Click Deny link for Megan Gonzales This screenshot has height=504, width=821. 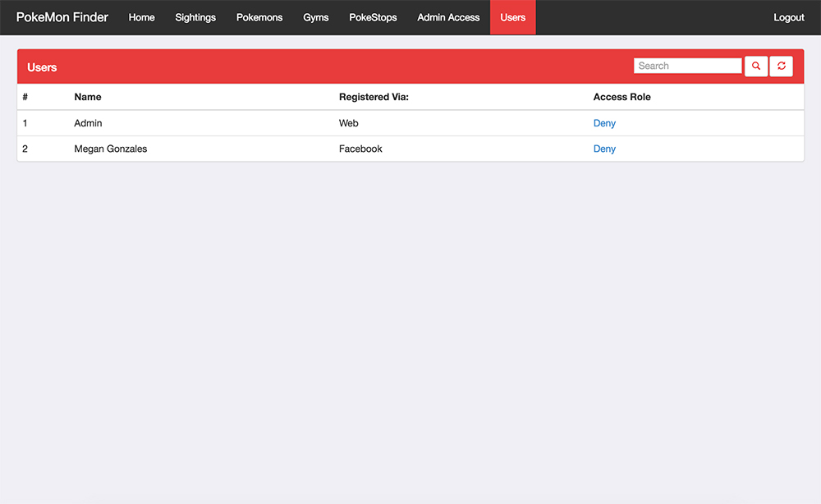[604, 149]
